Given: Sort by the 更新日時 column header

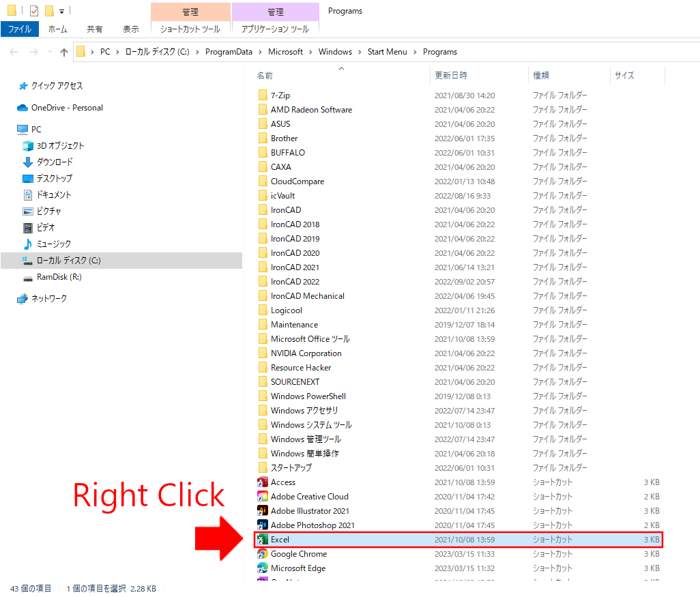Looking at the screenshot, I should [451, 76].
